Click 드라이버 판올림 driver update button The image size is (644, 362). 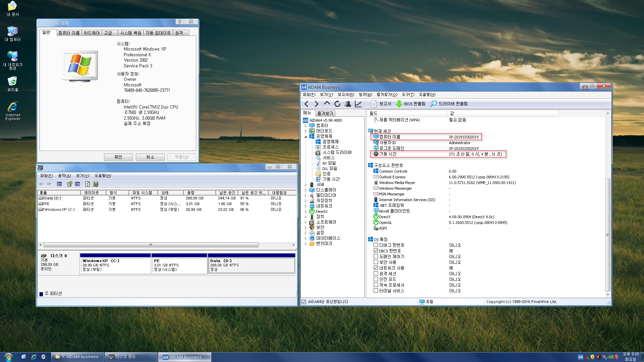coord(449,104)
